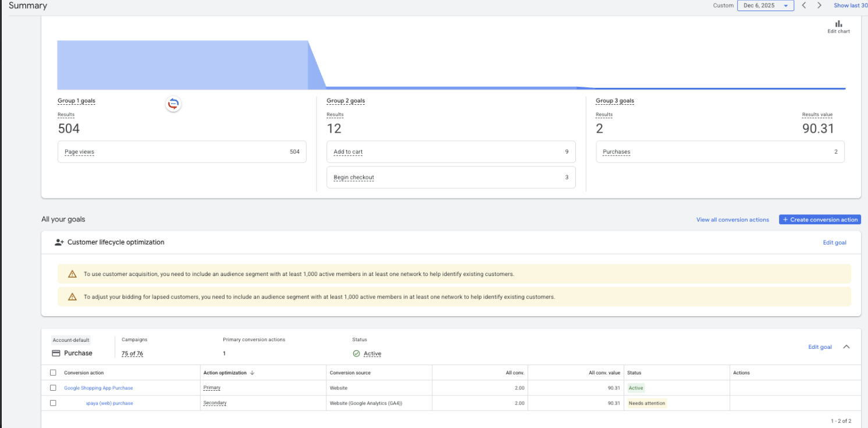The image size is (868, 428).
Task: Click Show last 30 days link
Action: coord(850,6)
